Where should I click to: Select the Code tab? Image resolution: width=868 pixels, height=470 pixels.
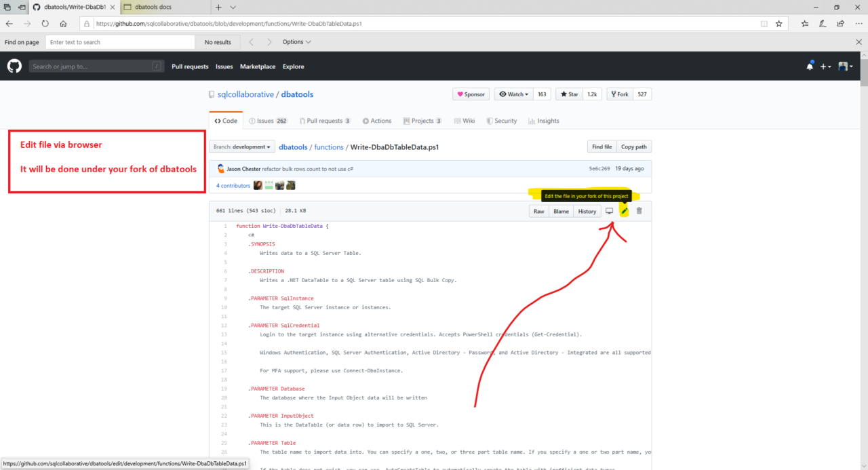tap(225, 121)
